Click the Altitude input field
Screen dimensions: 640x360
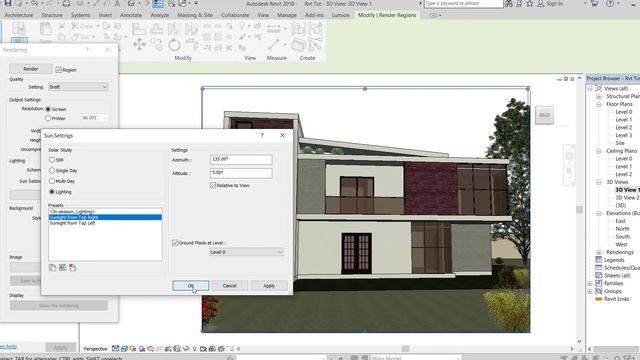tap(241, 173)
